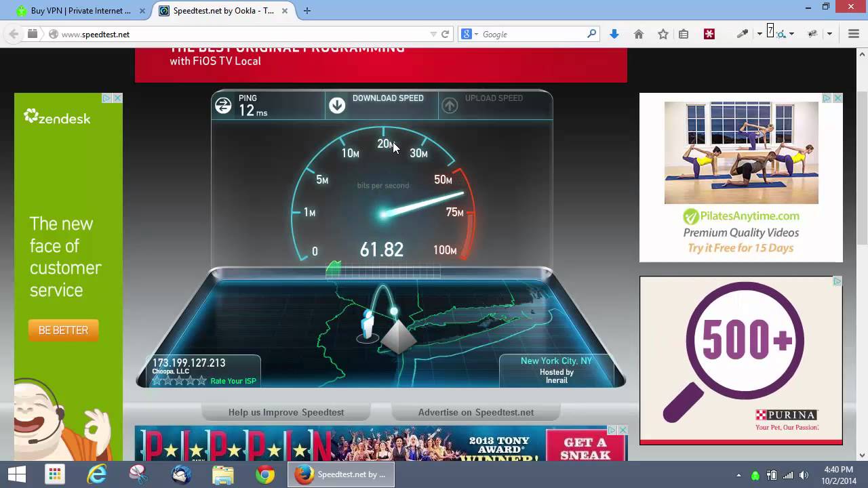Click the server pyramid on map

coord(398,336)
